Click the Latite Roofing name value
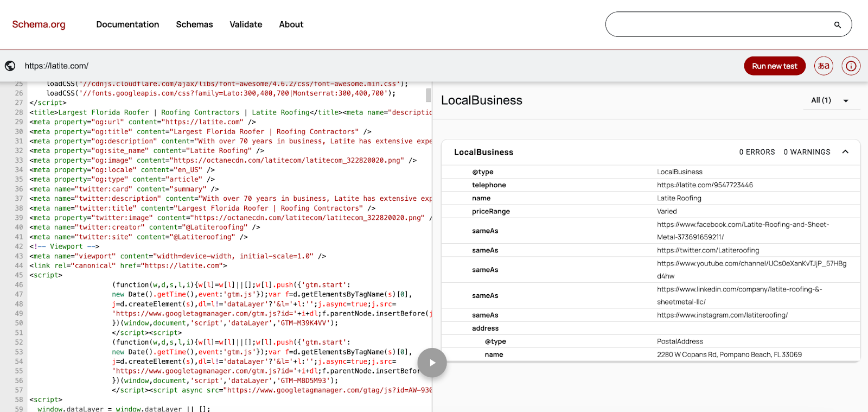868x412 pixels. coord(679,198)
